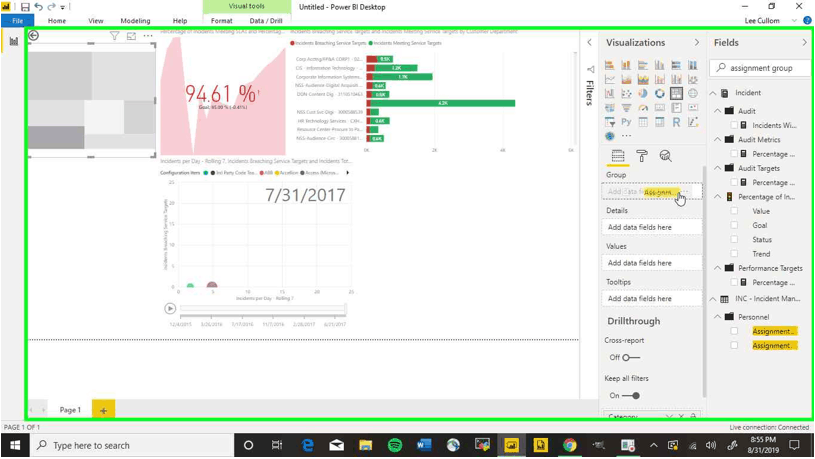Tick the Trend field checkbox
This screenshot has width=815, height=459.
tap(735, 254)
